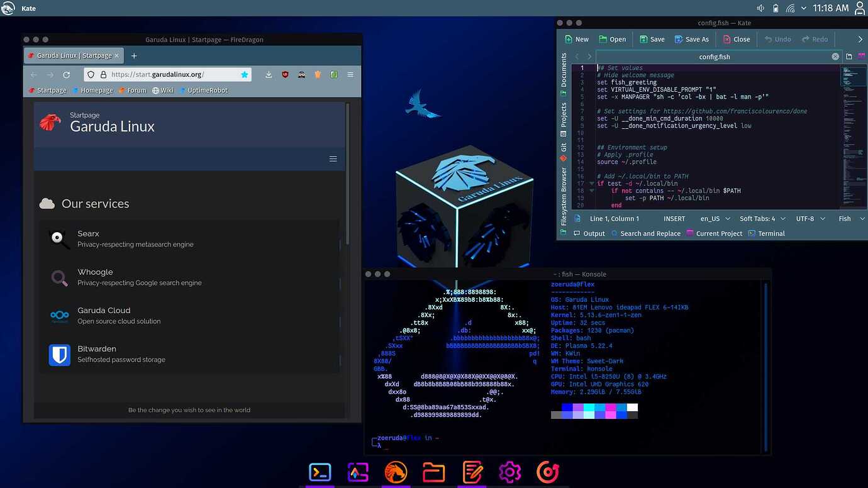Open the Wiki bookmark
Screen dimensions: 868x488
pyautogui.click(x=164, y=90)
